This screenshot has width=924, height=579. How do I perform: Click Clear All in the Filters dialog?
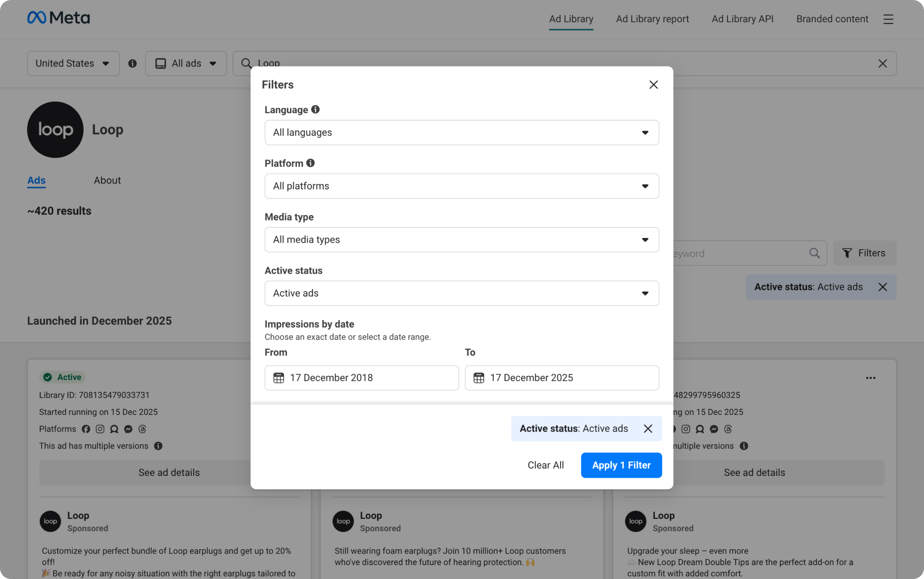546,465
